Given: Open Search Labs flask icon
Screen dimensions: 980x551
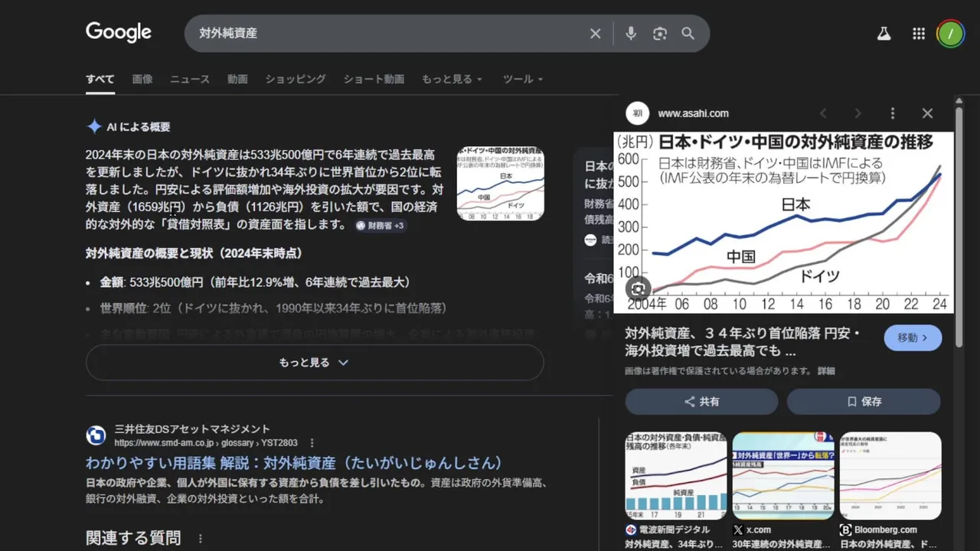Looking at the screenshot, I should pos(884,34).
